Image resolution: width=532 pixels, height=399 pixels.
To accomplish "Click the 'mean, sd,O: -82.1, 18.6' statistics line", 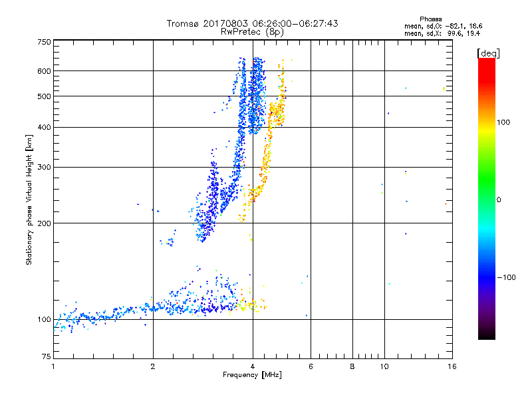I will point(443,26).
